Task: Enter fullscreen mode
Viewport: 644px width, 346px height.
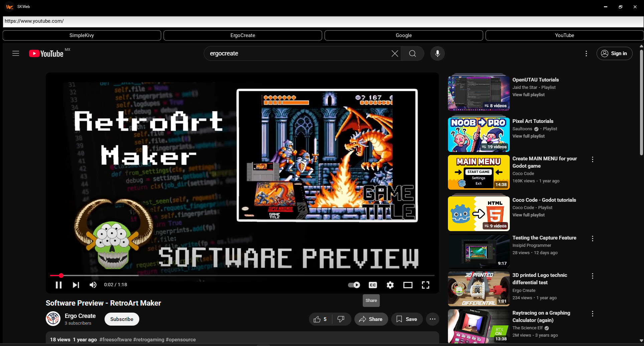Action: [425, 285]
